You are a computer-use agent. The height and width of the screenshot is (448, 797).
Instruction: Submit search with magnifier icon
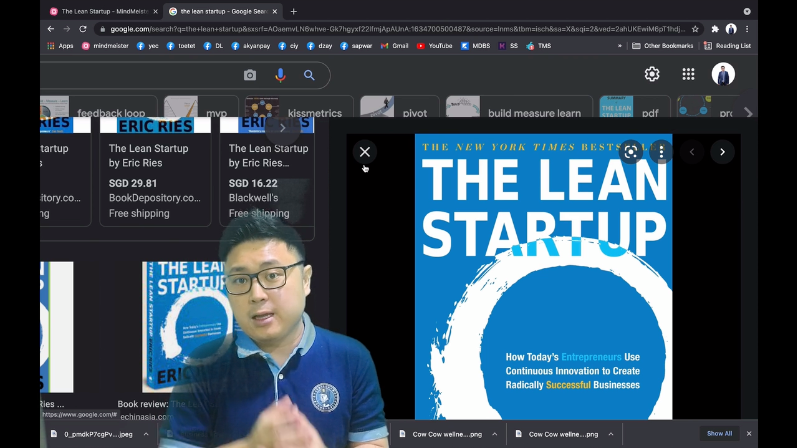tap(309, 75)
